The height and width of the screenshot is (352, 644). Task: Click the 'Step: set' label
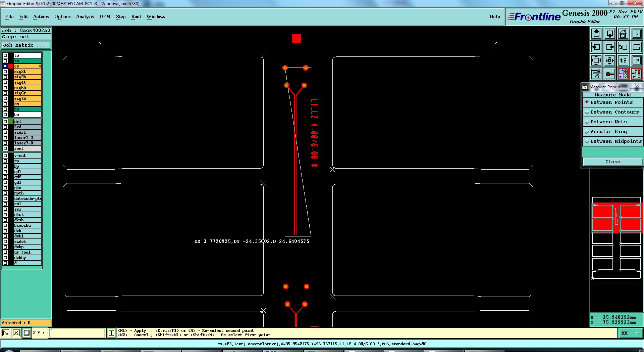click(26, 37)
